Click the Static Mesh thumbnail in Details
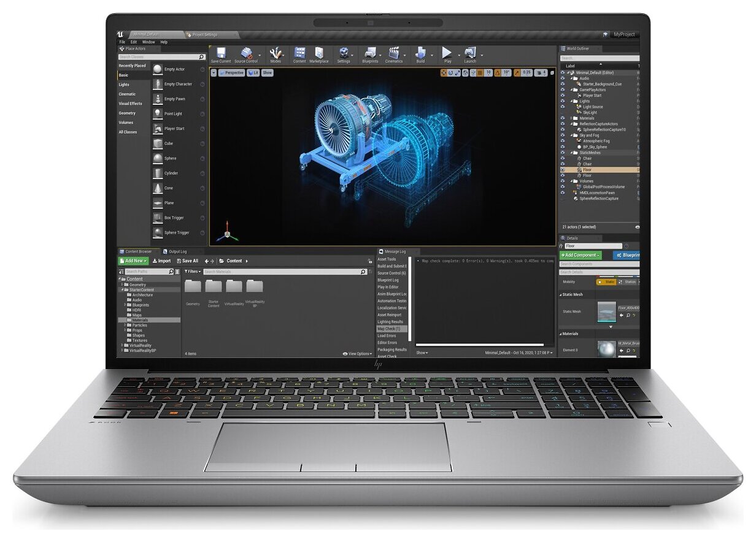This screenshot has width=756, height=542. click(607, 312)
